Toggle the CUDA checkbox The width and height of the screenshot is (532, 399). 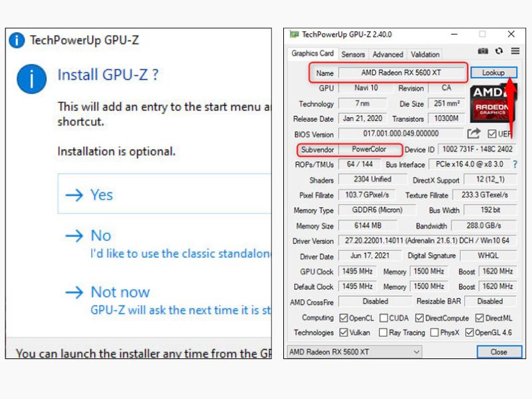[x=384, y=318]
